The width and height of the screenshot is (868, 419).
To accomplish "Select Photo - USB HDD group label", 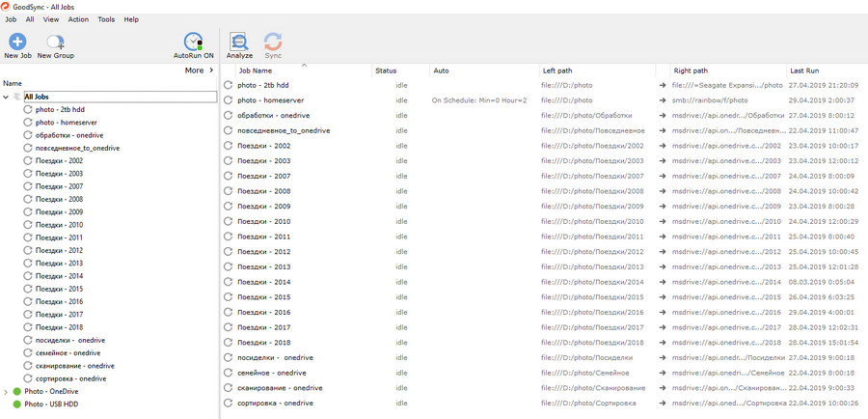I will 51,405.
